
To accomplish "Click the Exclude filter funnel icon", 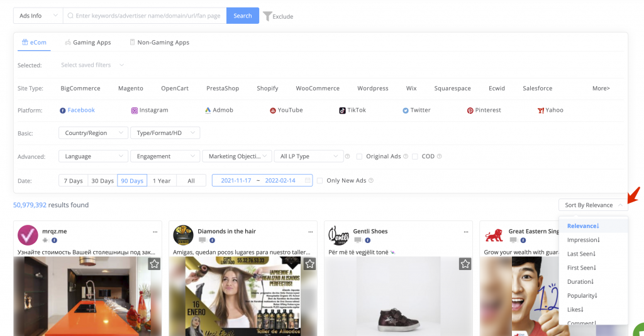I will click(x=267, y=16).
